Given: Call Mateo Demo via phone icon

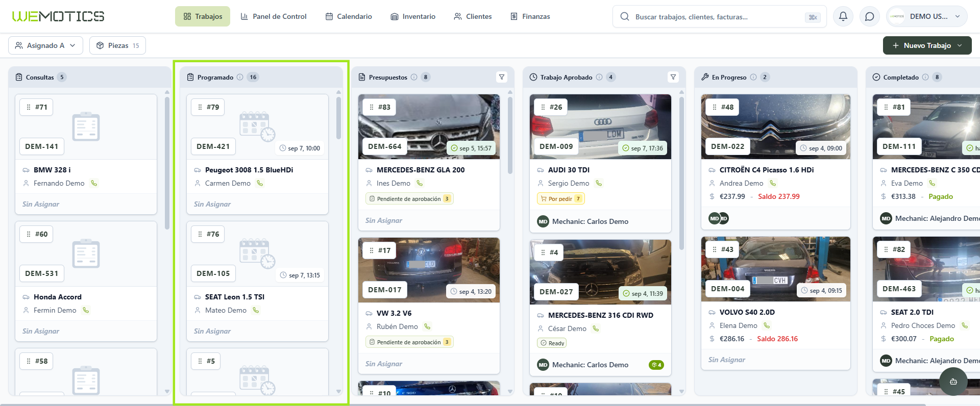Looking at the screenshot, I should (x=256, y=310).
